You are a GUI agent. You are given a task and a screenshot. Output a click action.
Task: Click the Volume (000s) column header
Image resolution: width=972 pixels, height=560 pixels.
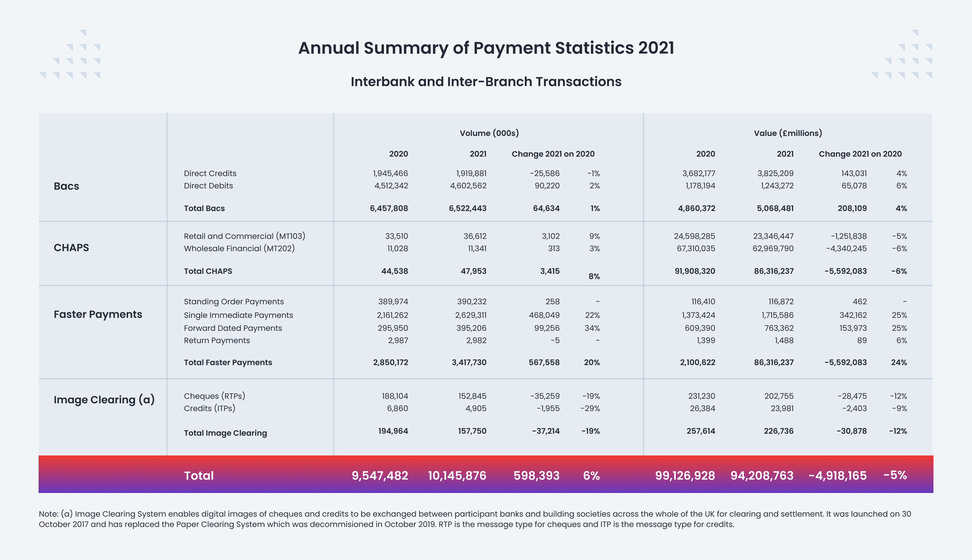click(x=489, y=133)
